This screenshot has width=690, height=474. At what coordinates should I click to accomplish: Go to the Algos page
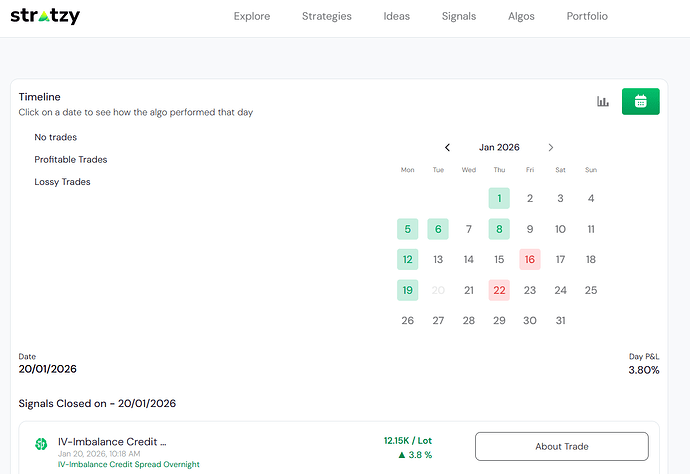click(521, 17)
